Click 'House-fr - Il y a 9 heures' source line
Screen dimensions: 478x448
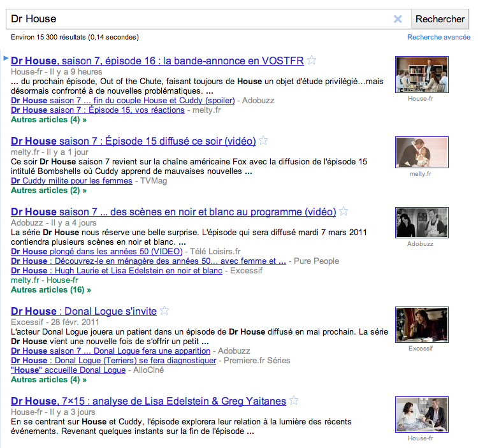click(x=57, y=72)
